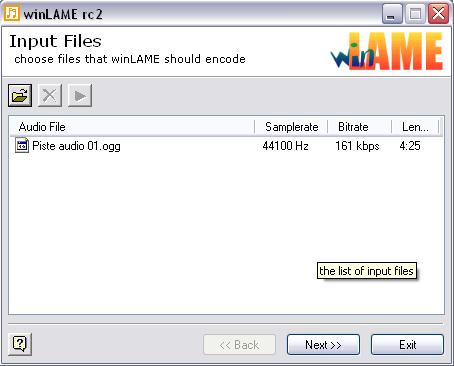Click the truncated Len... column header

pyautogui.click(x=415, y=127)
